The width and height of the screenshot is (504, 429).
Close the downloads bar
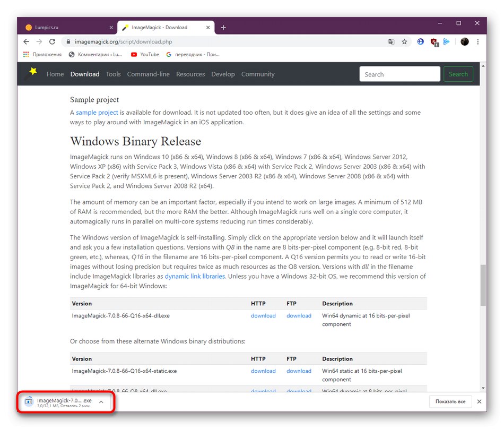(479, 401)
